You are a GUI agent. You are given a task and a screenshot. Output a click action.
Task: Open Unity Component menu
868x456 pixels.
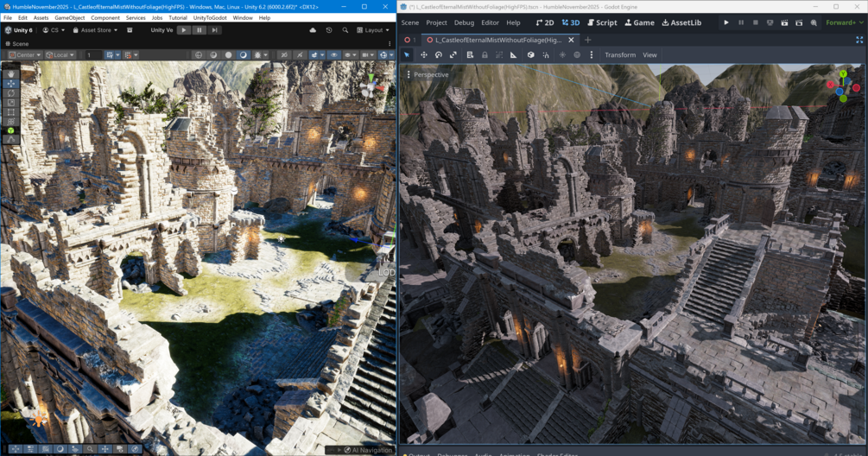105,18
